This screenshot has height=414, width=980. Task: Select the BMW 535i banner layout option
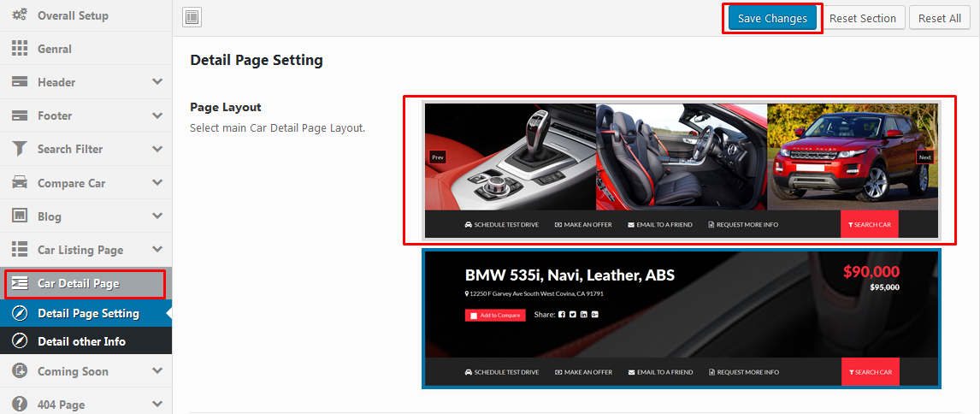(x=682, y=319)
